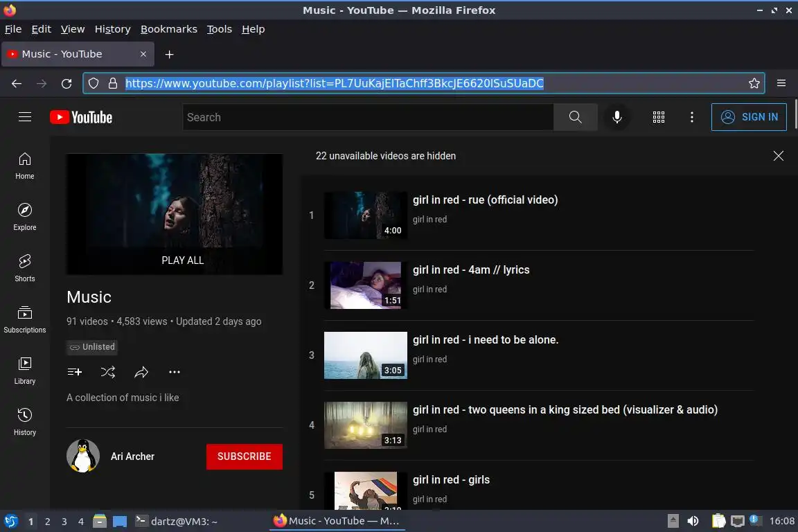Open Shorts in the sidebar

24,268
